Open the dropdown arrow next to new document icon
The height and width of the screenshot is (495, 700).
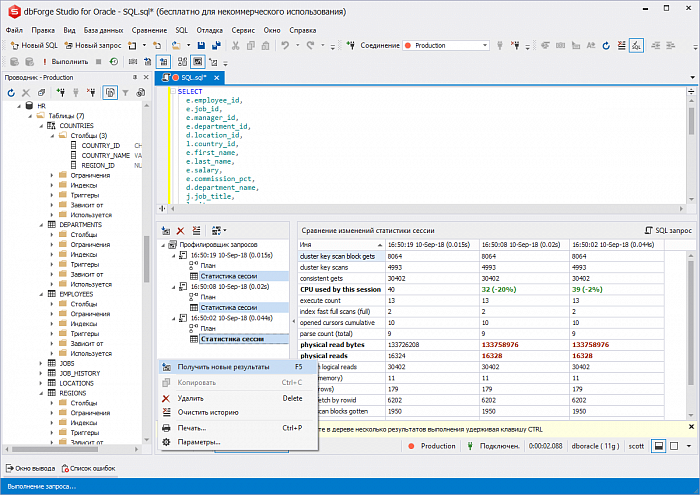coord(144,46)
